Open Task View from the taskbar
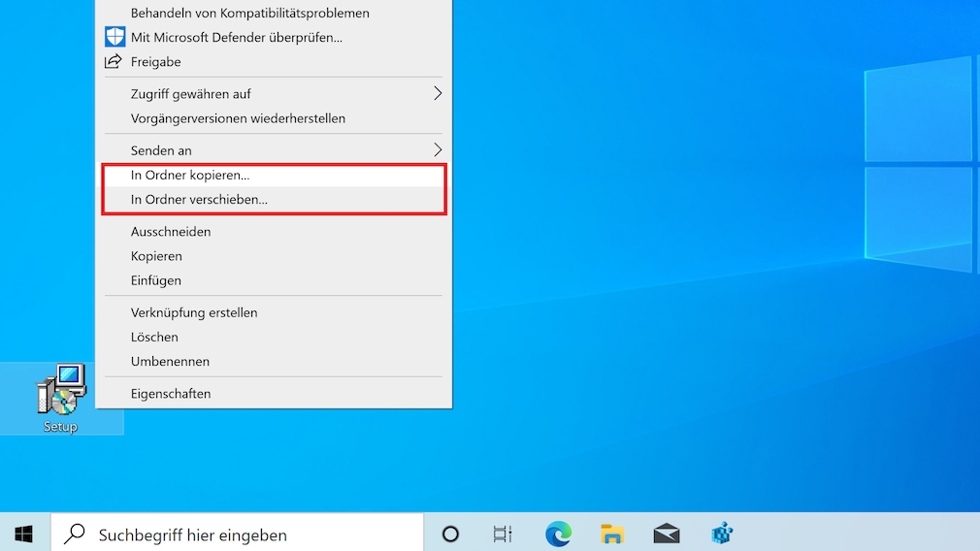Viewport: 980px width, 551px height. [503, 534]
